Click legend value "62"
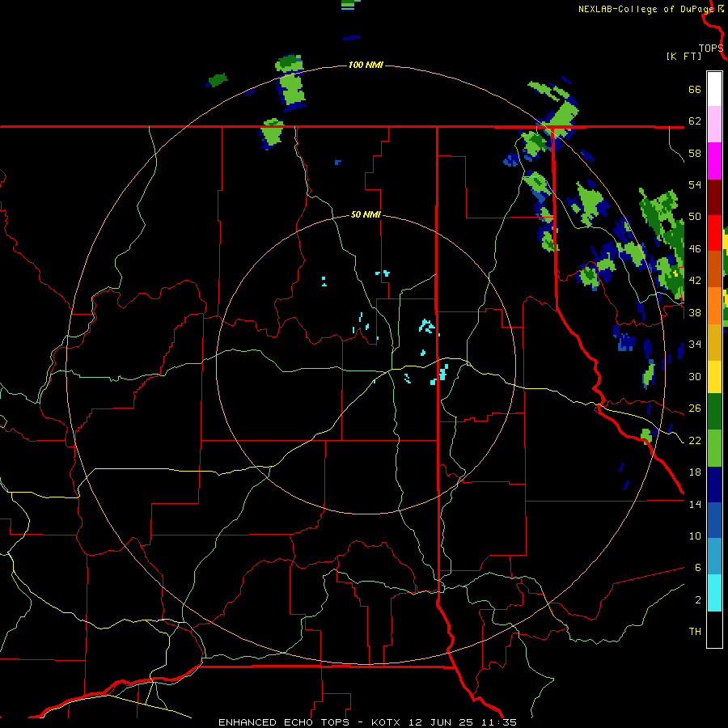 click(x=695, y=121)
